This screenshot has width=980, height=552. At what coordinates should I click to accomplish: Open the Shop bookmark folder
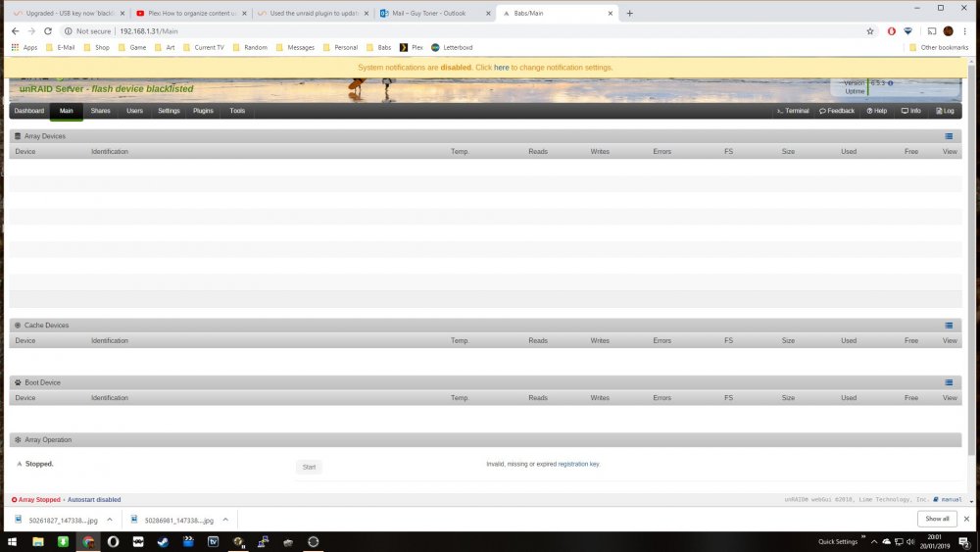click(x=96, y=47)
